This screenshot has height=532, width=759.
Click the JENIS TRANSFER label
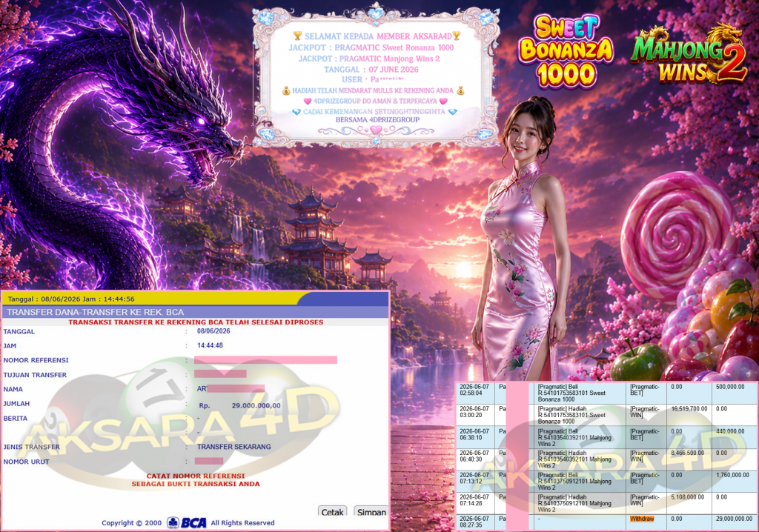click(31, 447)
